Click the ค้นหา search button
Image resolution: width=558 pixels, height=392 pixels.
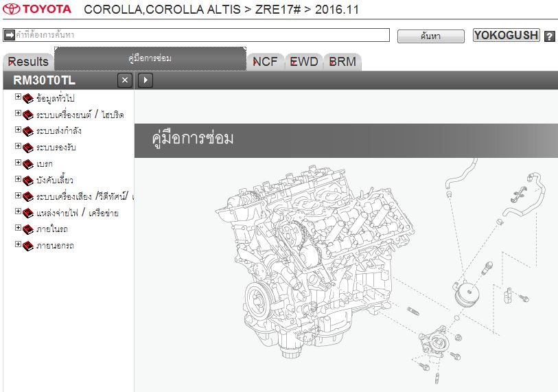pyautogui.click(x=430, y=36)
